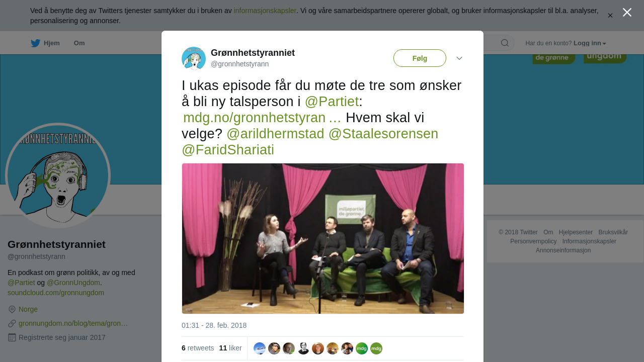Viewport: 644px width, 362px height.
Task: Open the Logg inn dropdown
Action: pyautogui.click(x=590, y=43)
